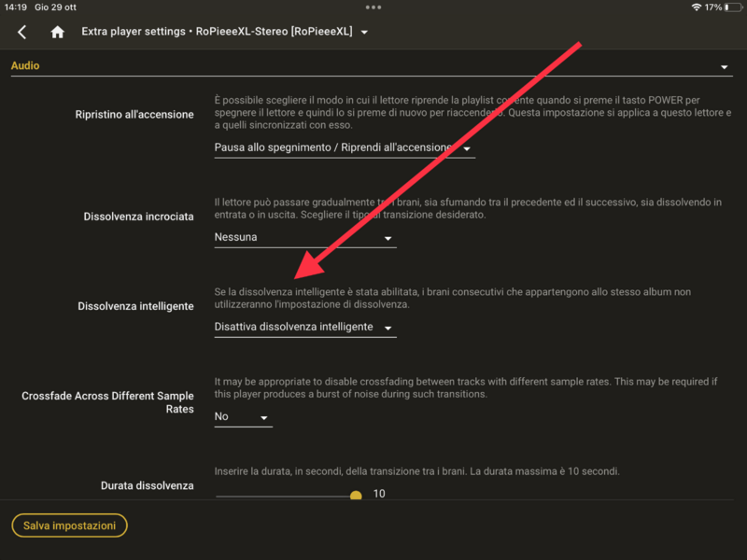This screenshot has width=747, height=560.
Task: Open the home screen icon
Action: [58, 32]
